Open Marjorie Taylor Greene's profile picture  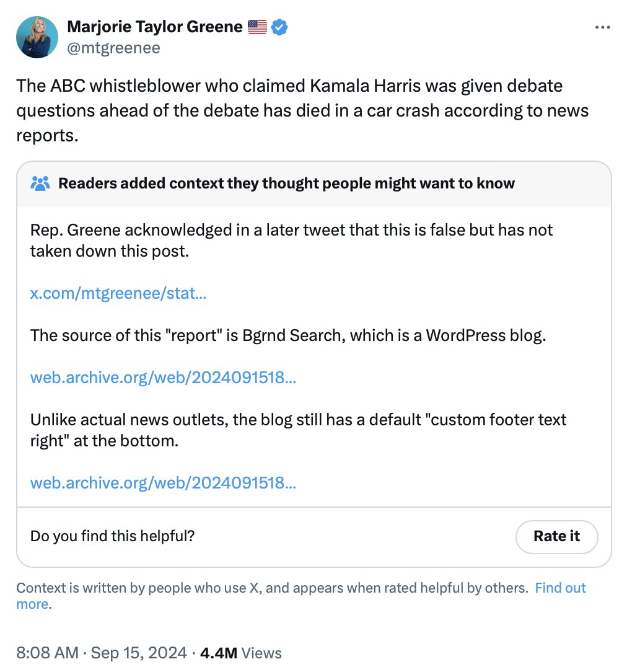point(37,37)
